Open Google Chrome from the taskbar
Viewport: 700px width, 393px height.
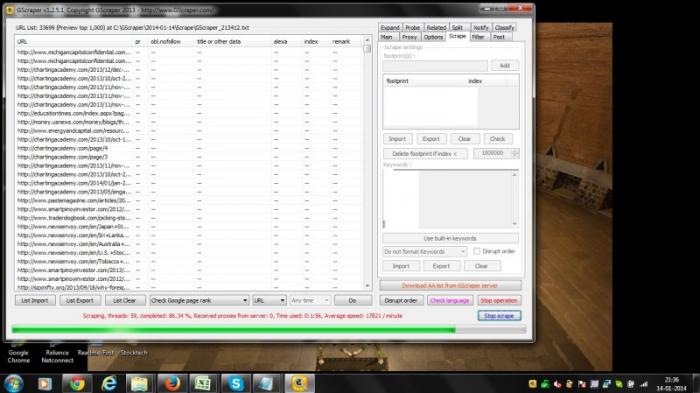click(x=77, y=383)
